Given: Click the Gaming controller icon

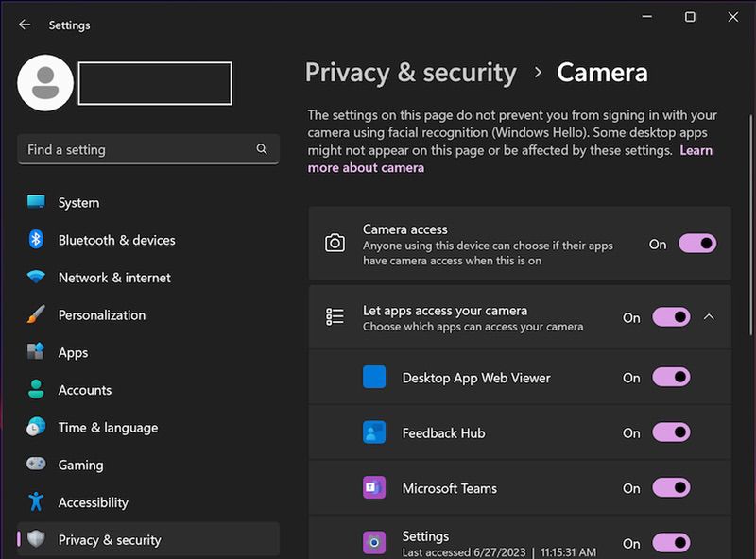Looking at the screenshot, I should [x=36, y=464].
